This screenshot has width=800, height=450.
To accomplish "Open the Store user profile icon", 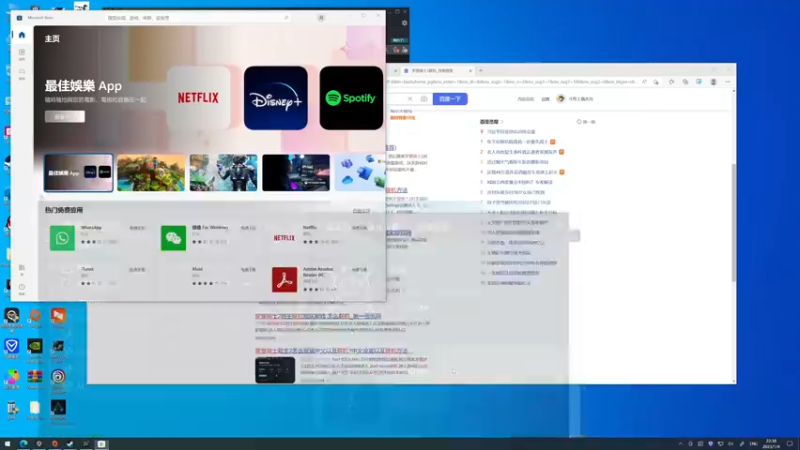I will click(x=321, y=18).
